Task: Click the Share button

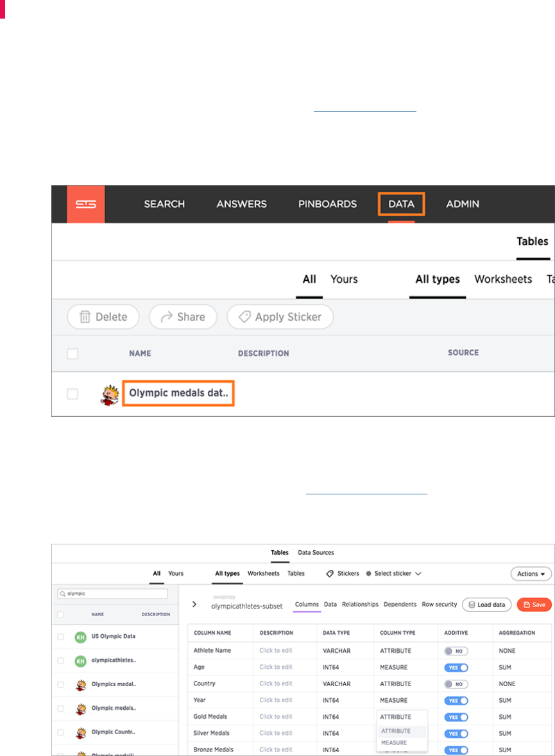Action: tap(183, 317)
